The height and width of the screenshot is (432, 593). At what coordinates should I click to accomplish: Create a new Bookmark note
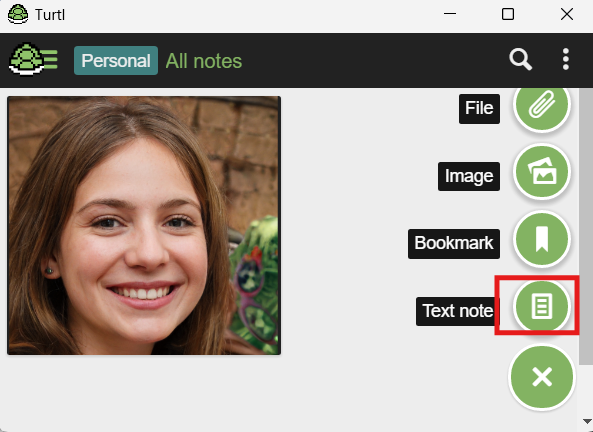(x=542, y=239)
